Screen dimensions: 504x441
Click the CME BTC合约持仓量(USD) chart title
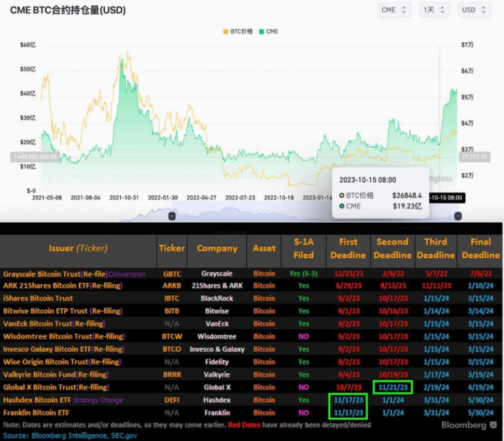pyautogui.click(x=68, y=10)
